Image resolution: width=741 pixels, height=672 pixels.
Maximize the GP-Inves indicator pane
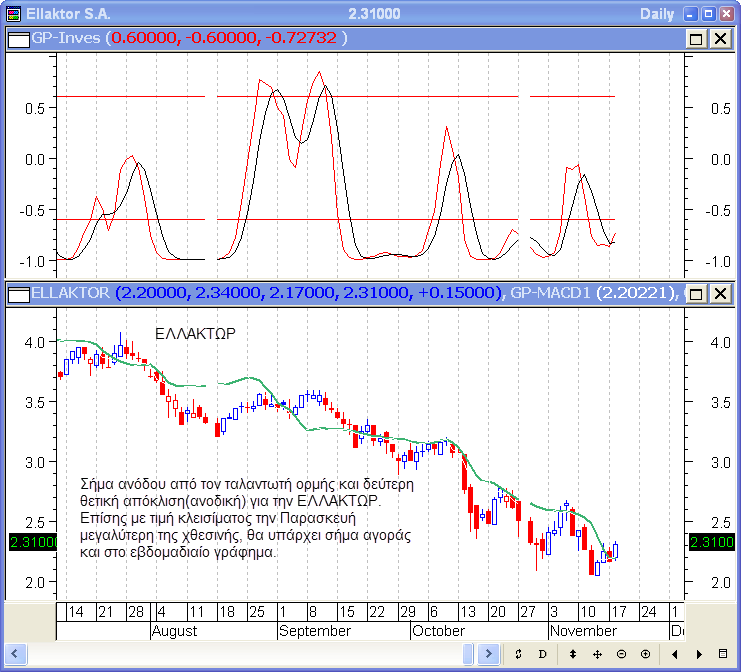[x=696, y=38]
